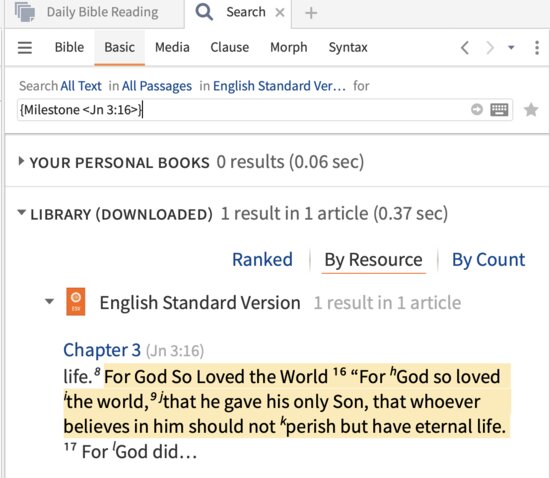Favorite this search with the star
This screenshot has height=478, width=550.
tap(531, 110)
